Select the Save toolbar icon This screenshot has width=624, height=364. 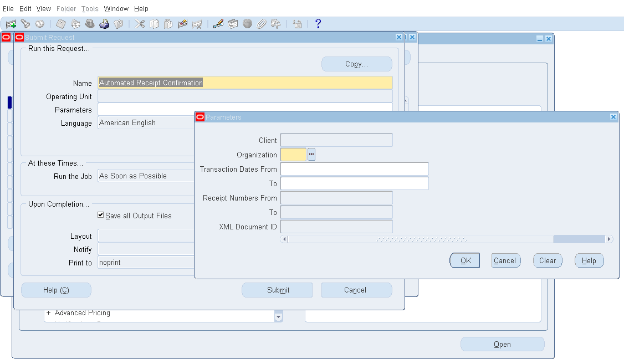(x=60, y=24)
